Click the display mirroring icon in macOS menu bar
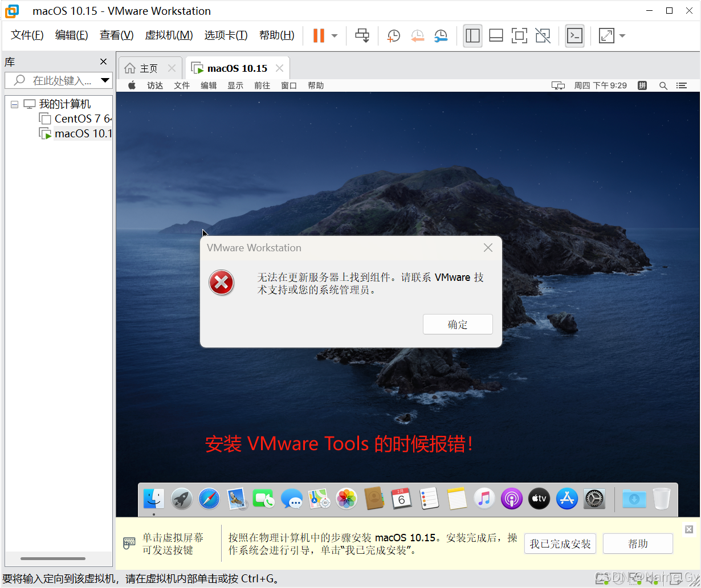 558,85
